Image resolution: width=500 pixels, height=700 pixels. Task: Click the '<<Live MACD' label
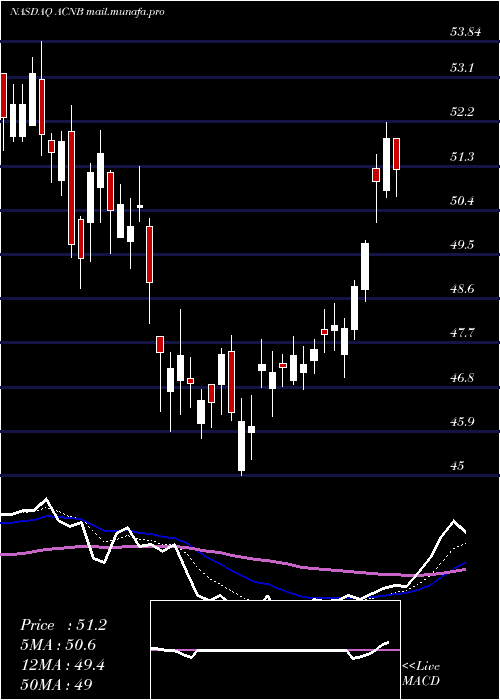(421, 674)
